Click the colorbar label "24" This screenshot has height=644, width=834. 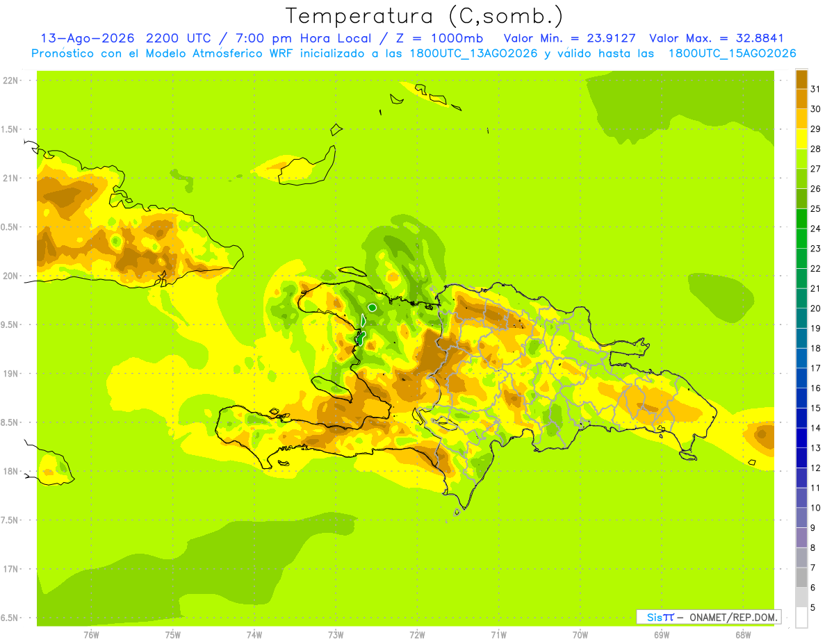pyautogui.click(x=816, y=229)
